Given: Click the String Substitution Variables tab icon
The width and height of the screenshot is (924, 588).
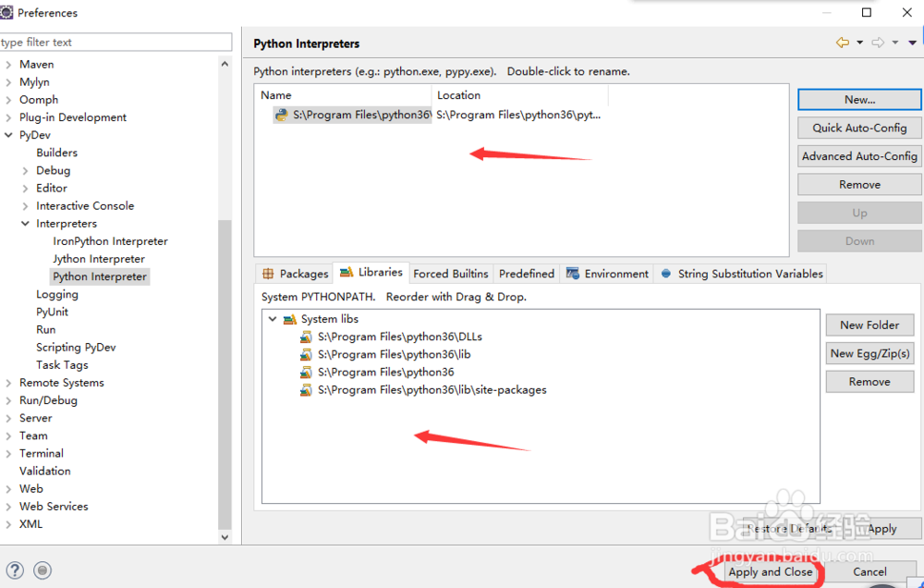Looking at the screenshot, I should pyautogui.click(x=666, y=274).
